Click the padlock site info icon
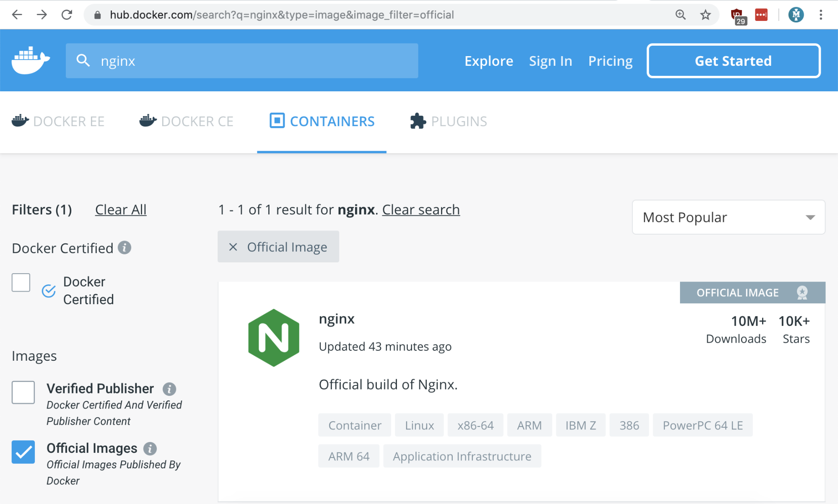This screenshot has height=504, width=838. [98, 15]
